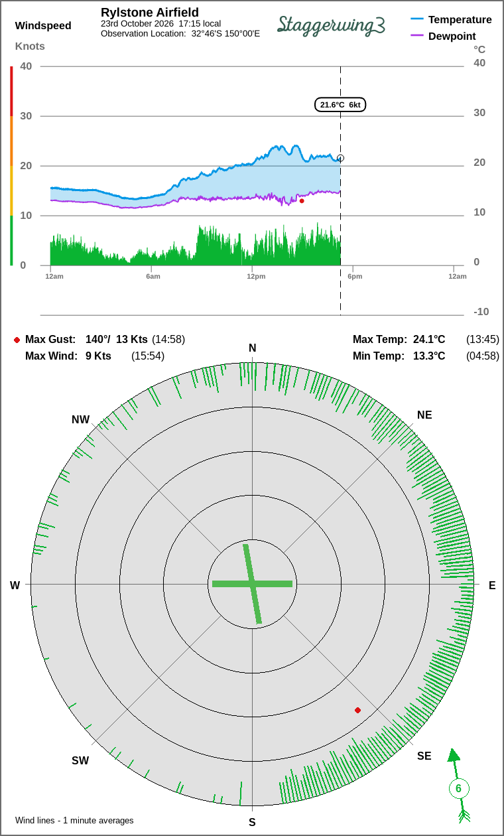Click the 21.6°C 6kt tooltip label
504x836 pixels.
(x=340, y=105)
